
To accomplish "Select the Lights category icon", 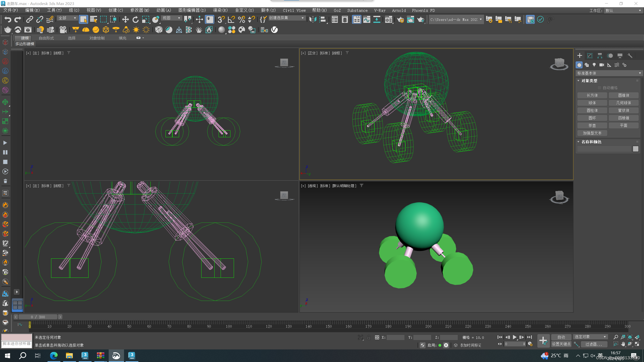I will coord(594,65).
